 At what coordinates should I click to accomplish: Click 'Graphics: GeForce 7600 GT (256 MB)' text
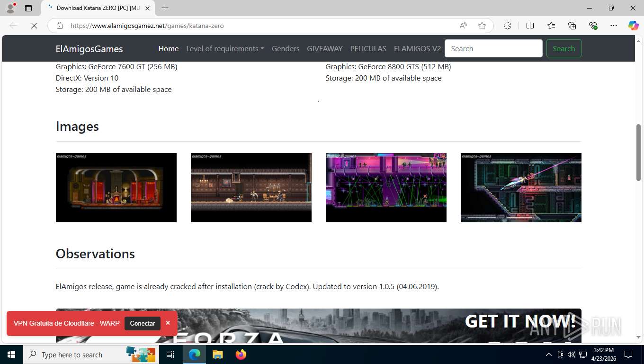tap(116, 67)
